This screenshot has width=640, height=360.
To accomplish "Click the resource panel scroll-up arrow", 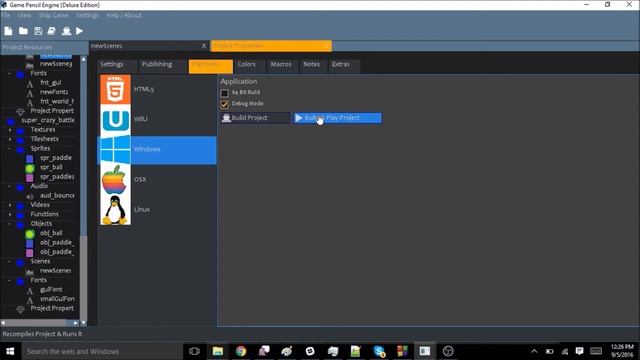I will 84,59.
